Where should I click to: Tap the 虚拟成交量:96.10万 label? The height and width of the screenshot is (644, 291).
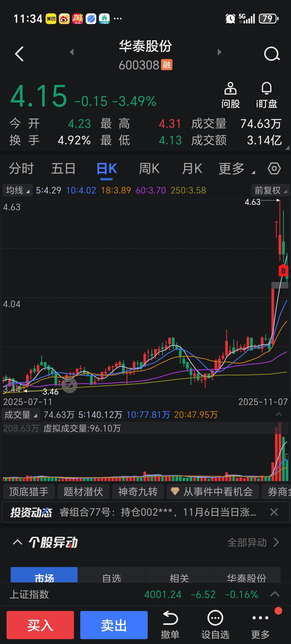(x=82, y=428)
